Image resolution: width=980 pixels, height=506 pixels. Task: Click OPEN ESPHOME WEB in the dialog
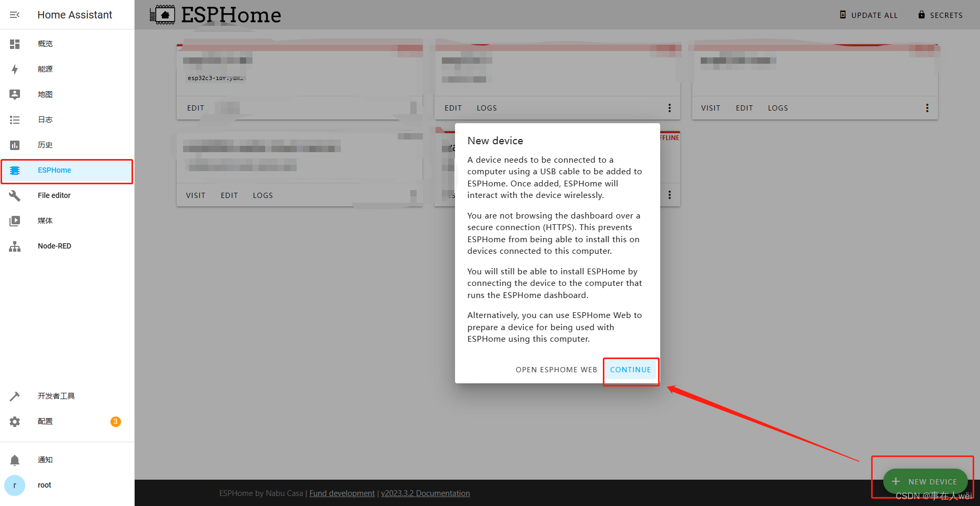point(556,370)
